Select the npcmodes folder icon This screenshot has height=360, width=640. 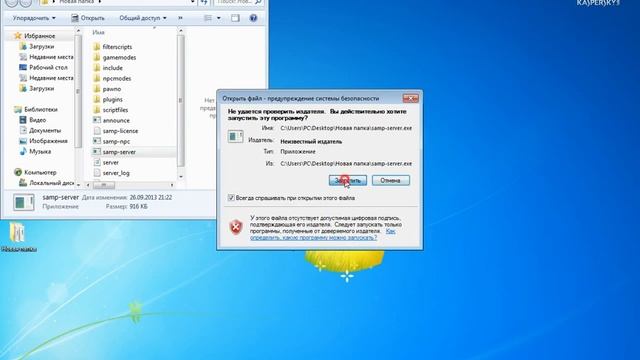tap(96, 78)
